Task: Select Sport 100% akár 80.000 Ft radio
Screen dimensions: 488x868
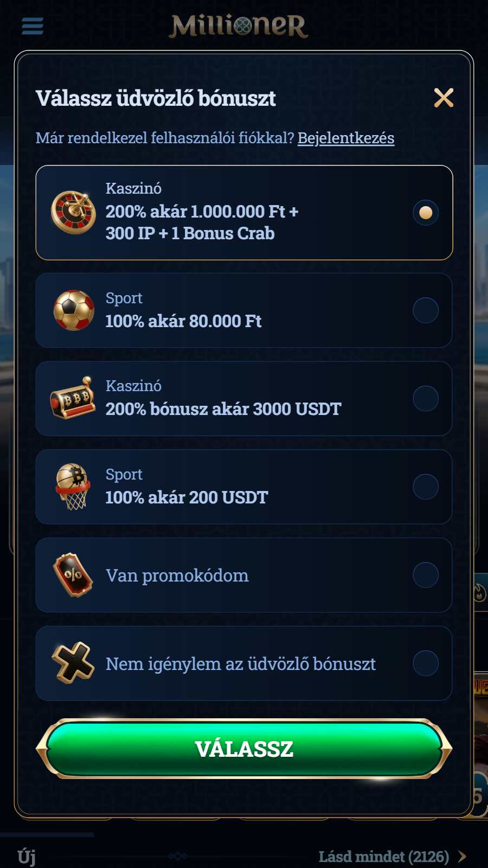Action: tap(426, 310)
